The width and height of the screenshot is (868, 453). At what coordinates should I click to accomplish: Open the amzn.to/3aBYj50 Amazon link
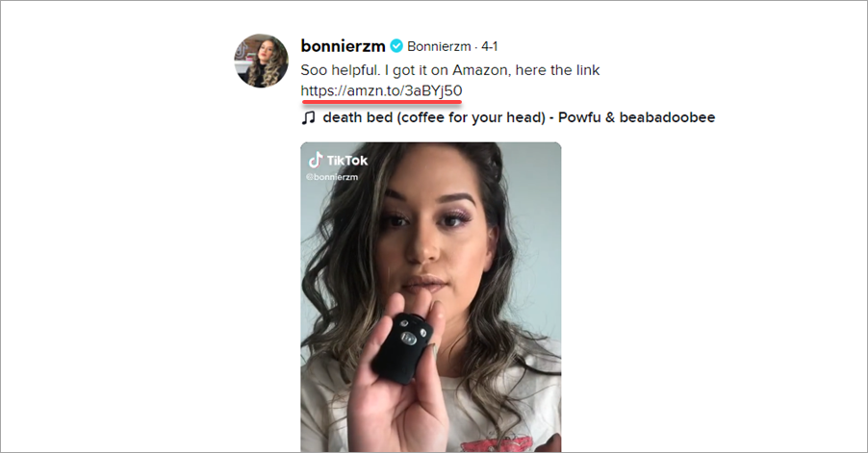click(x=381, y=90)
